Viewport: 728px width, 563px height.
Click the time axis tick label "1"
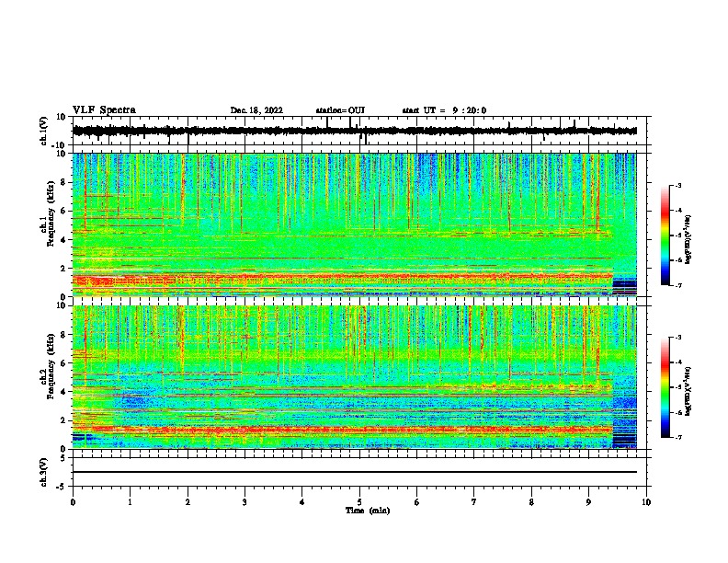(x=130, y=502)
